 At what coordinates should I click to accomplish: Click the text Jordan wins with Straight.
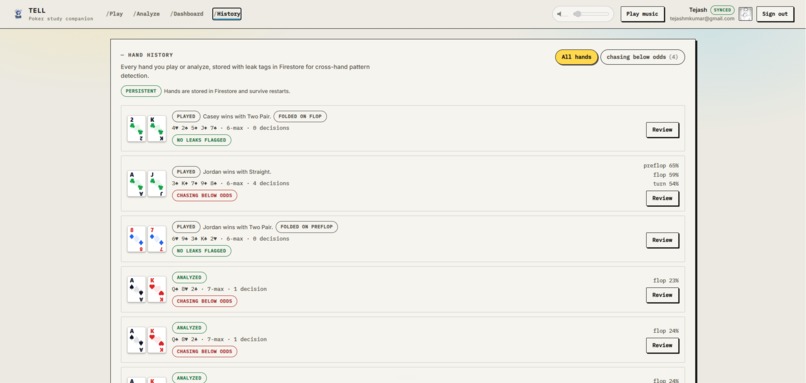coord(237,172)
